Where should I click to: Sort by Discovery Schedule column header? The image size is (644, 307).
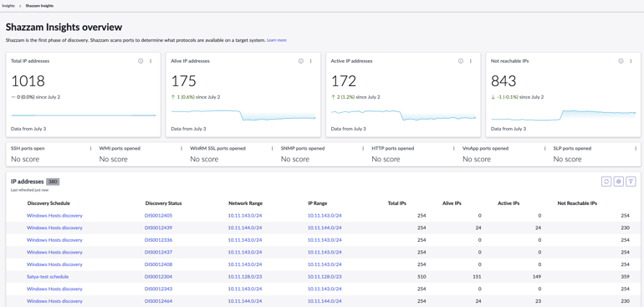tap(49, 203)
